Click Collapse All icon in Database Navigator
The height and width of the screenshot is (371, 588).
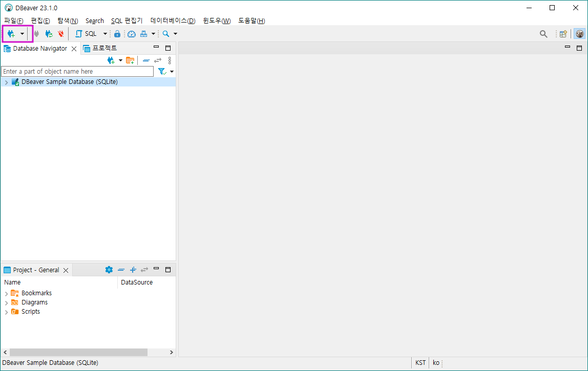(x=146, y=60)
